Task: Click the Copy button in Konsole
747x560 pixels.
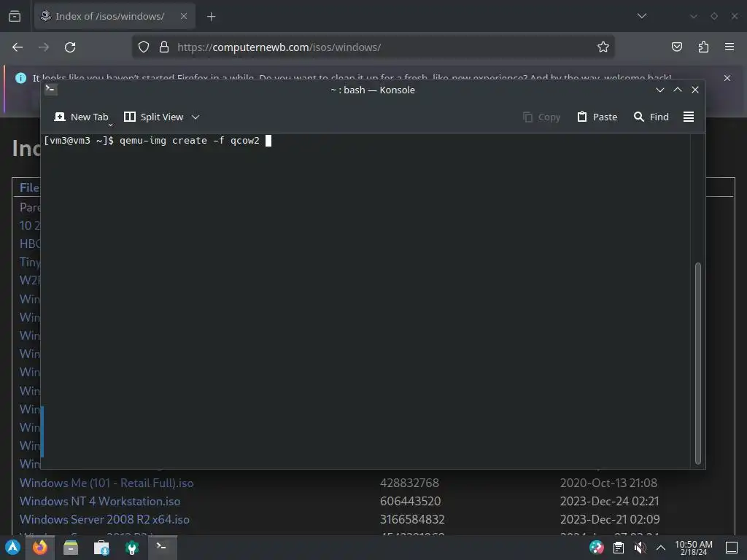Action: [x=541, y=117]
